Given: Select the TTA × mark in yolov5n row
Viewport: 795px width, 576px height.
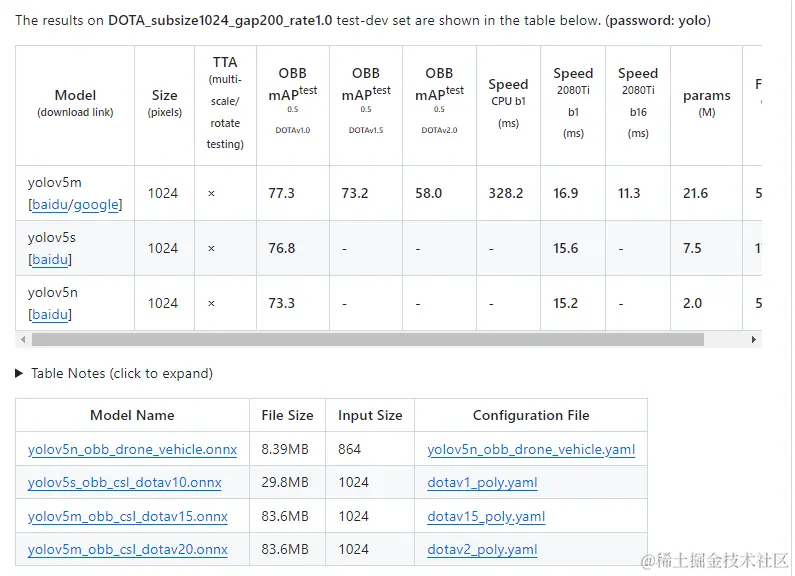Looking at the screenshot, I should (x=211, y=304).
